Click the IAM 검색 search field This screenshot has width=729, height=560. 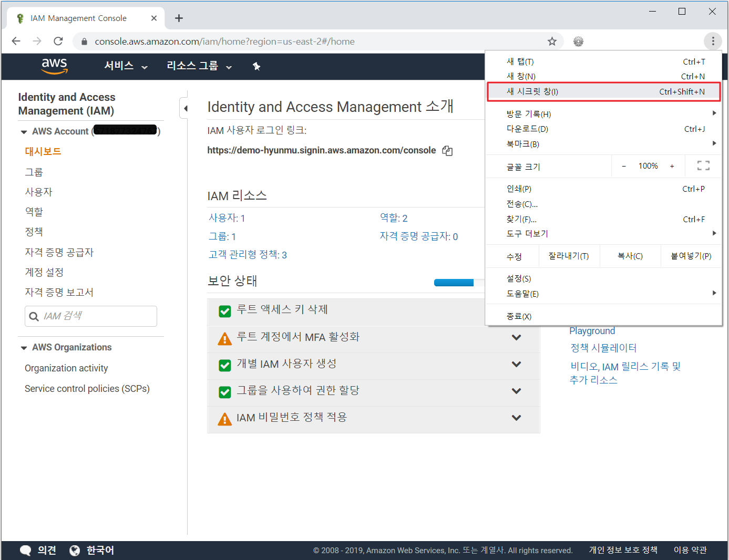91,316
